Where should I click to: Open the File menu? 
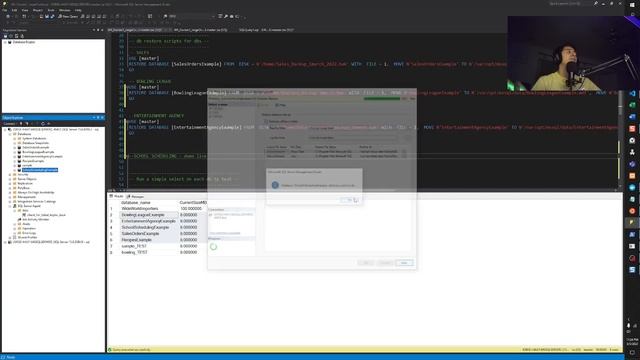click(5, 10)
